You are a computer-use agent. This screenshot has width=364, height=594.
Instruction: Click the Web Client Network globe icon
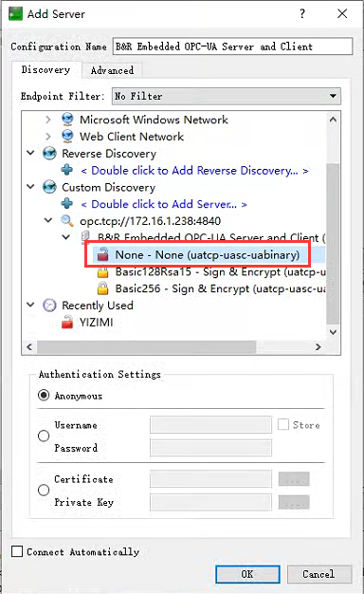(x=67, y=137)
